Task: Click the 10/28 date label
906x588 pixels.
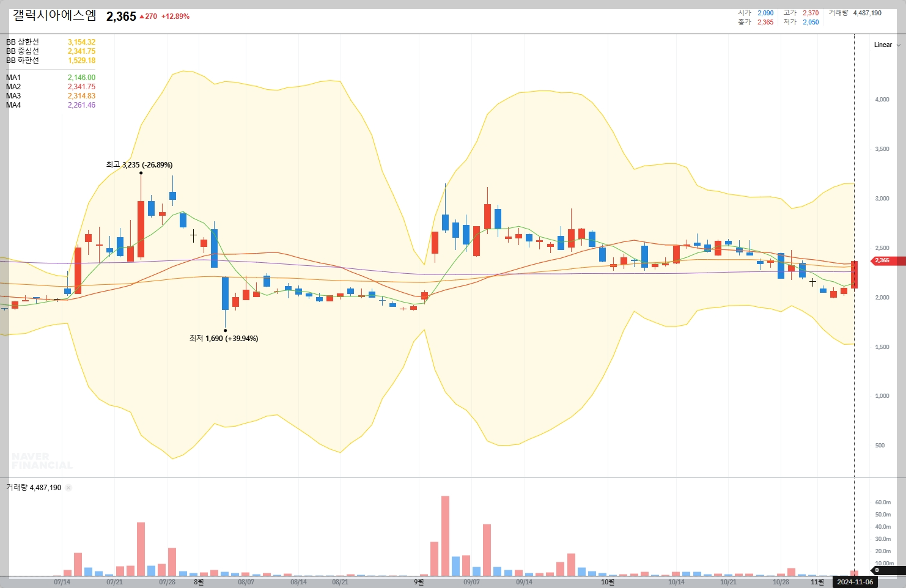Action: coord(781,582)
